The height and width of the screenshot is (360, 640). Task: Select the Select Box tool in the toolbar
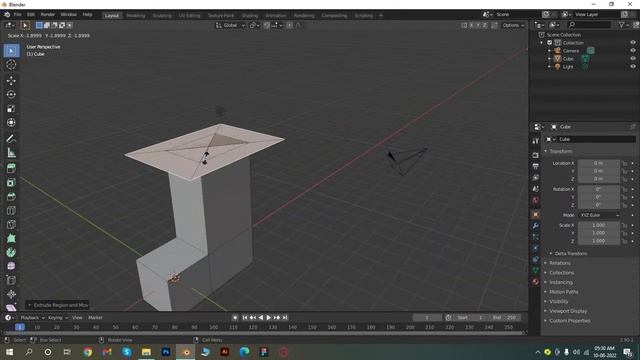(x=11, y=51)
